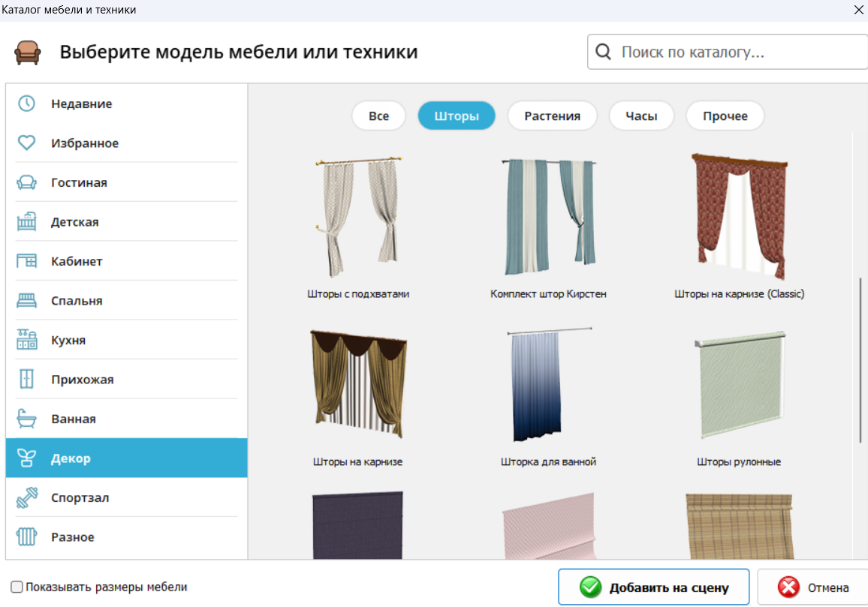Select the Шторы с подхватами thumbnail
The height and width of the screenshot is (607, 868).
pos(358,216)
